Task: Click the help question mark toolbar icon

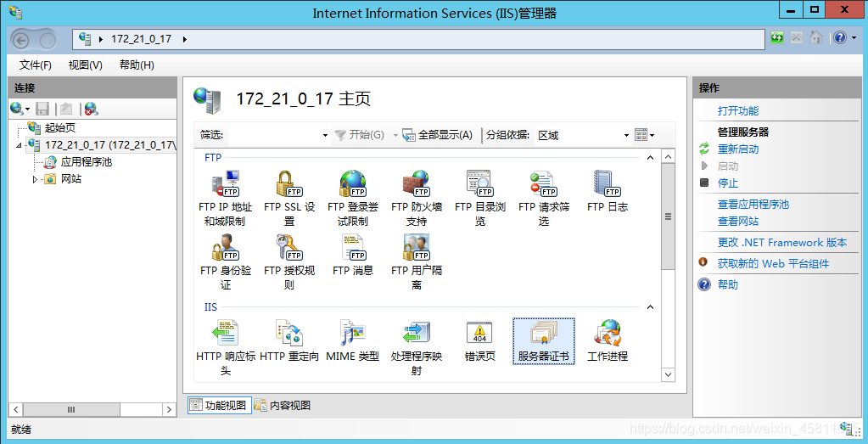Action: 840,37
